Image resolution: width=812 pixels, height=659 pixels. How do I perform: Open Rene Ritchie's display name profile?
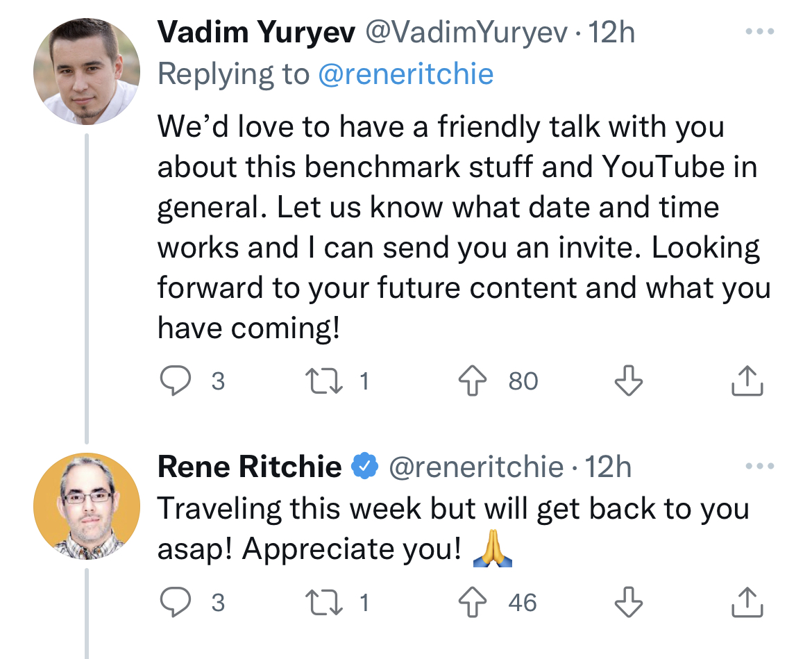click(x=250, y=467)
